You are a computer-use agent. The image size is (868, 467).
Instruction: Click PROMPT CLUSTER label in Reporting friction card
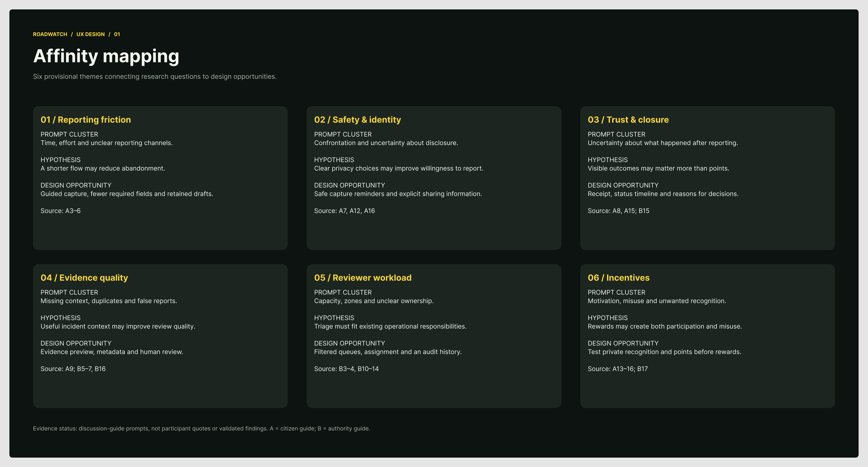[69, 134]
